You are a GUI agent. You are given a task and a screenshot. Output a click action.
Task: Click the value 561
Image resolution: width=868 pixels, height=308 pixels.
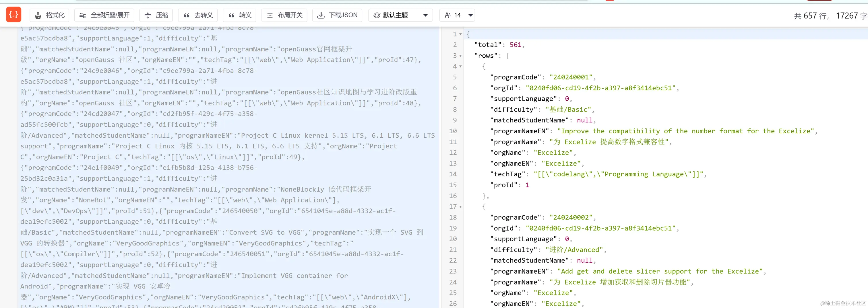(515, 45)
